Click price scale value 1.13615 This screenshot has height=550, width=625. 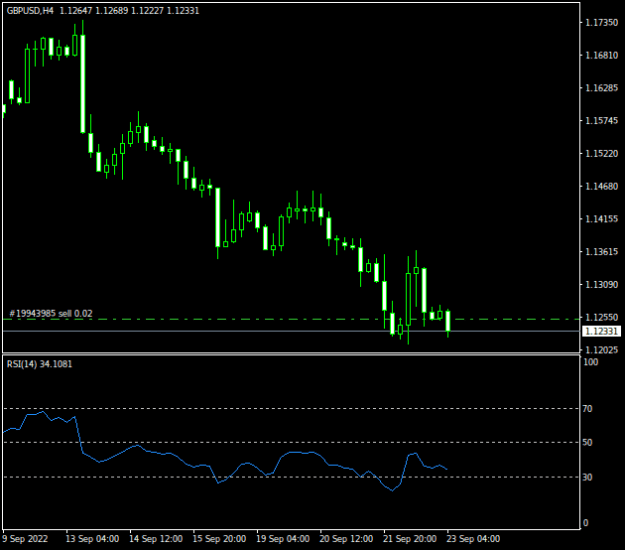(x=601, y=251)
